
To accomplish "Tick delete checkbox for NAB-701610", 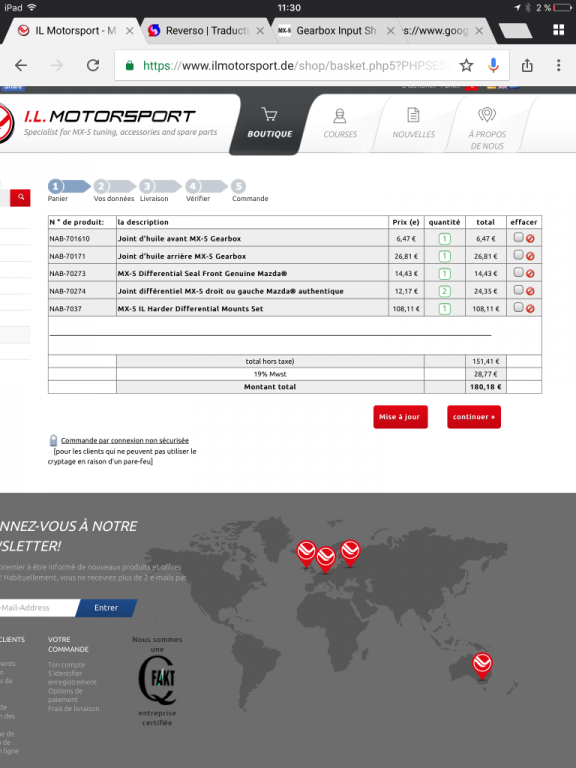I will (x=518, y=237).
